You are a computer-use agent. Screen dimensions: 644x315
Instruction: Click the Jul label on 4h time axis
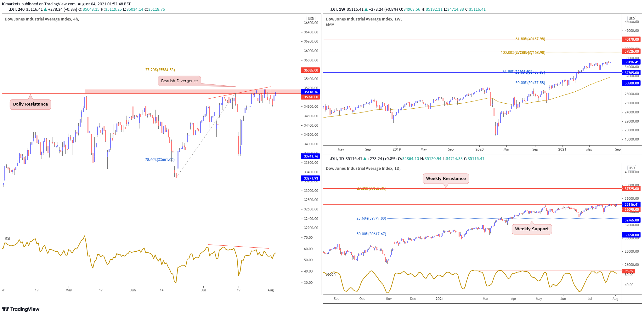(x=203, y=290)
